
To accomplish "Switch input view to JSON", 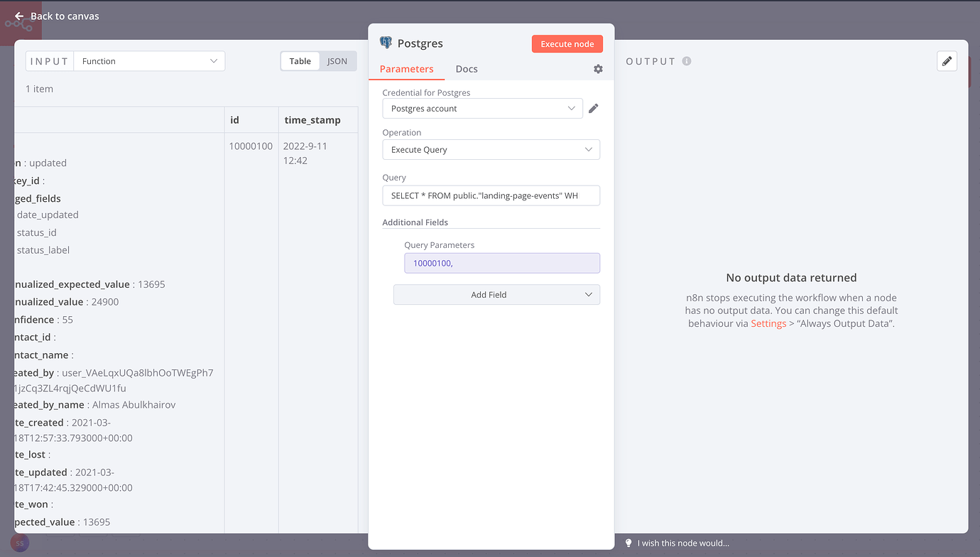I will pyautogui.click(x=337, y=61).
